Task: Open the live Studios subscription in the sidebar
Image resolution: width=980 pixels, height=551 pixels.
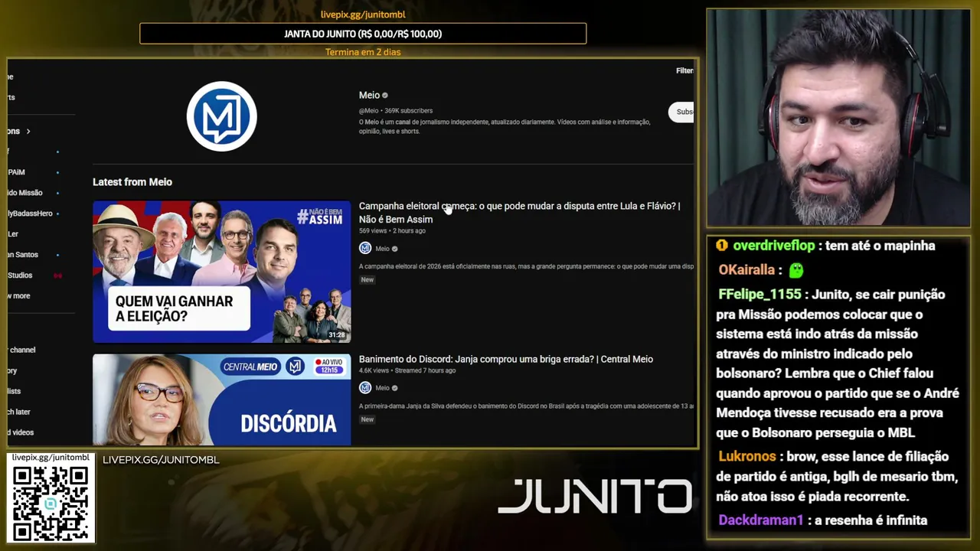Action: click(20, 275)
